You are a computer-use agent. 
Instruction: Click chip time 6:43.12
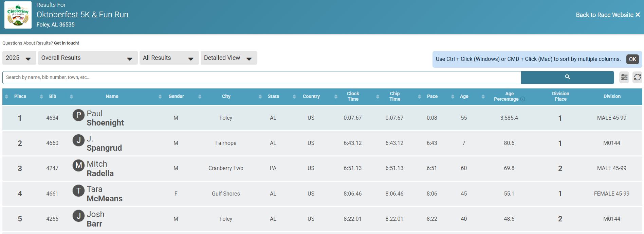[394, 143]
